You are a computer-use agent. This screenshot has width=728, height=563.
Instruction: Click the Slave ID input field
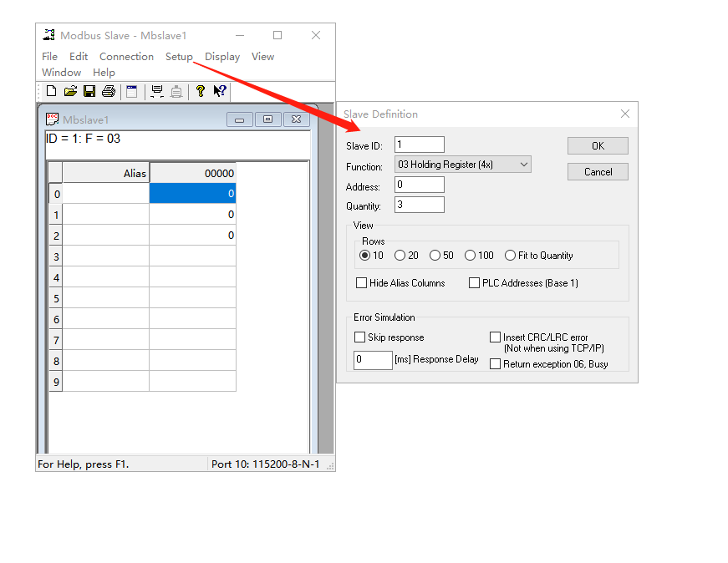pyautogui.click(x=419, y=145)
